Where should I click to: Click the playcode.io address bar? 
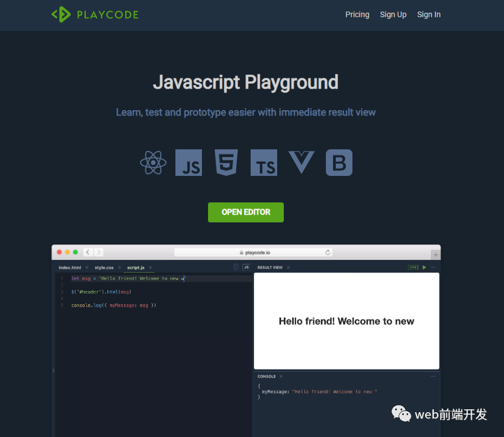253,253
